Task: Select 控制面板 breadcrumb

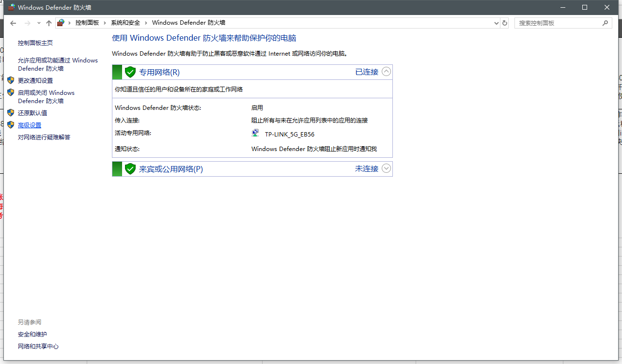Action: pos(87,23)
